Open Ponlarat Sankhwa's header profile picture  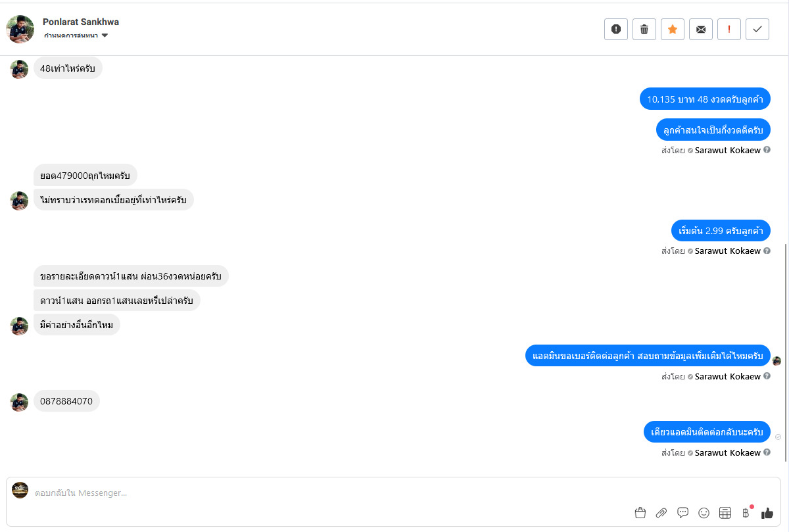pyautogui.click(x=20, y=29)
